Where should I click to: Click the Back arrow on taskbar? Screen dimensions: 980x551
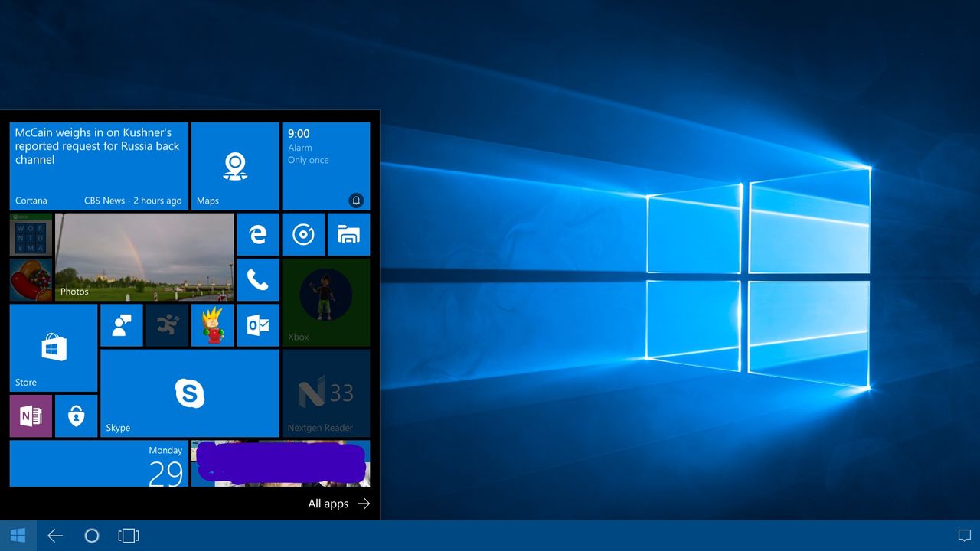coord(55,536)
